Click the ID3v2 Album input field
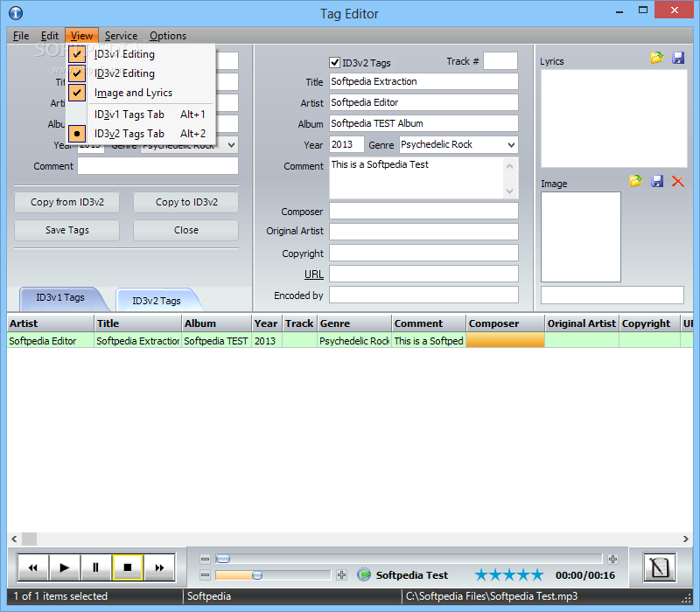The width and height of the screenshot is (700, 612). click(x=423, y=123)
